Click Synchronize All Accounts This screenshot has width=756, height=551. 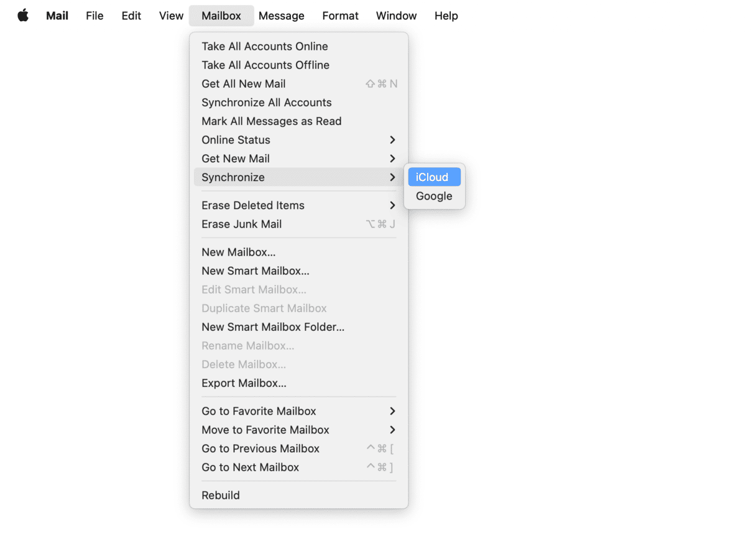pyautogui.click(x=267, y=103)
